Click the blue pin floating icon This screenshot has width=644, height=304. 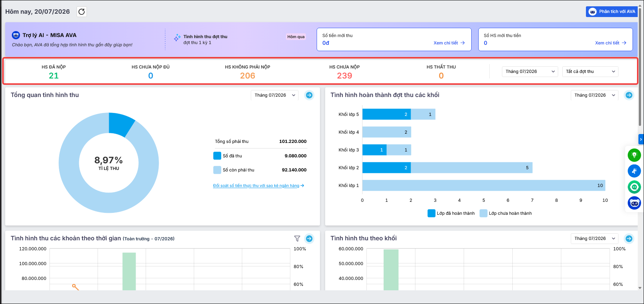click(634, 171)
